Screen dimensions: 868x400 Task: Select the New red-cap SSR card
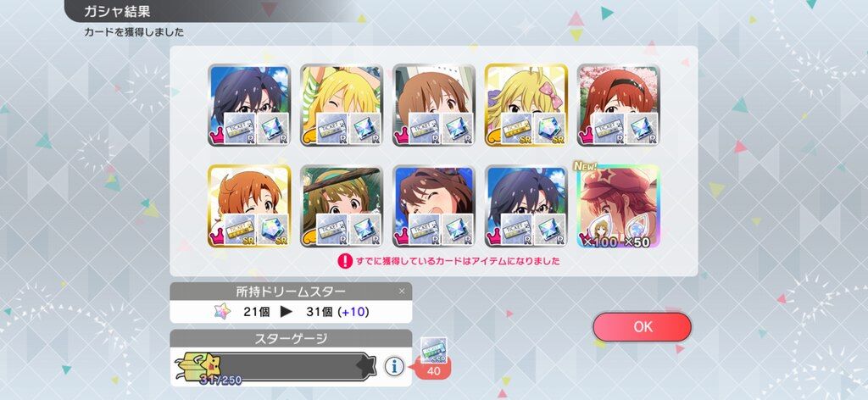click(x=618, y=206)
